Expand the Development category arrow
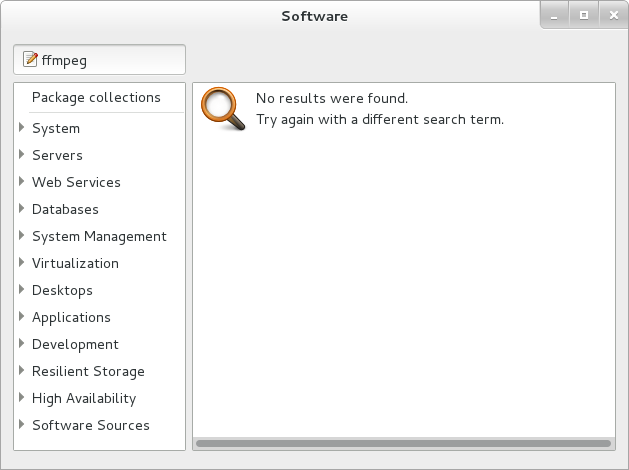The image size is (629, 470). [22, 344]
